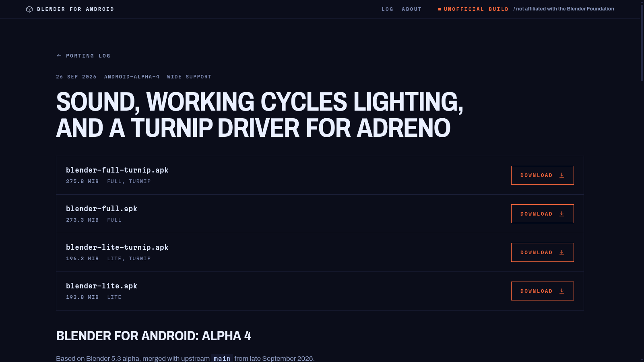Click download arrow icon for blender-lite.apk

pos(561,291)
